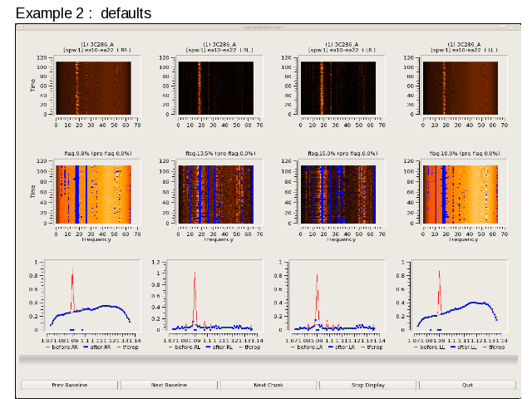
Task: Click the after:LL legend entry
Action: point(464,347)
